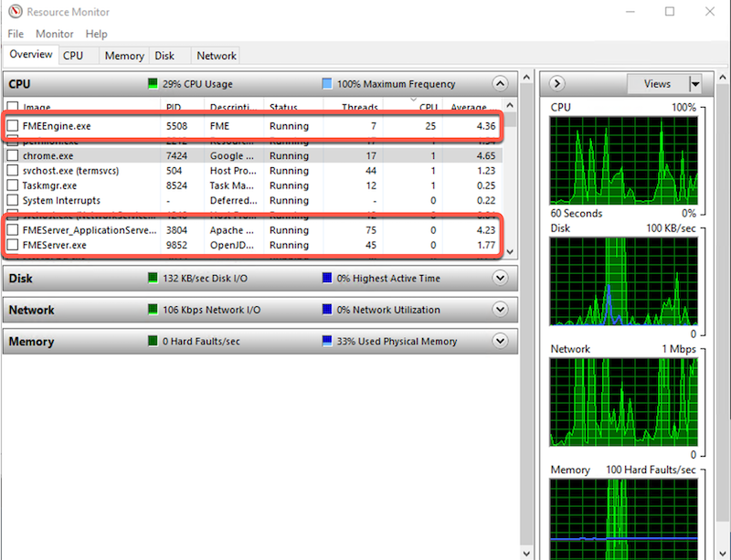Image resolution: width=731 pixels, height=560 pixels.
Task: Collapse the graphs pane with the arrow button
Action: click(x=556, y=84)
